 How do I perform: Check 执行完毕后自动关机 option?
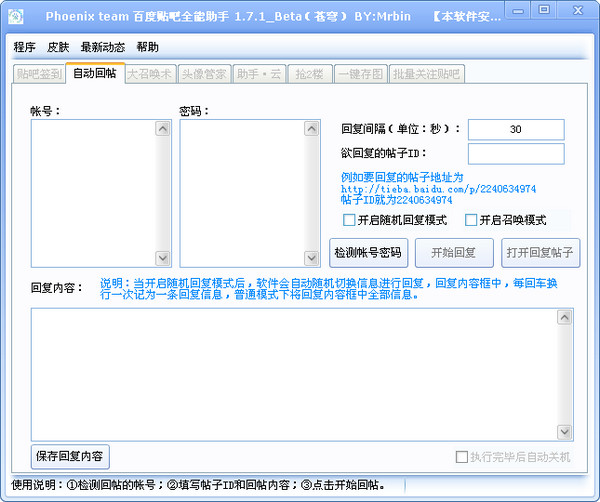click(x=461, y=457)
